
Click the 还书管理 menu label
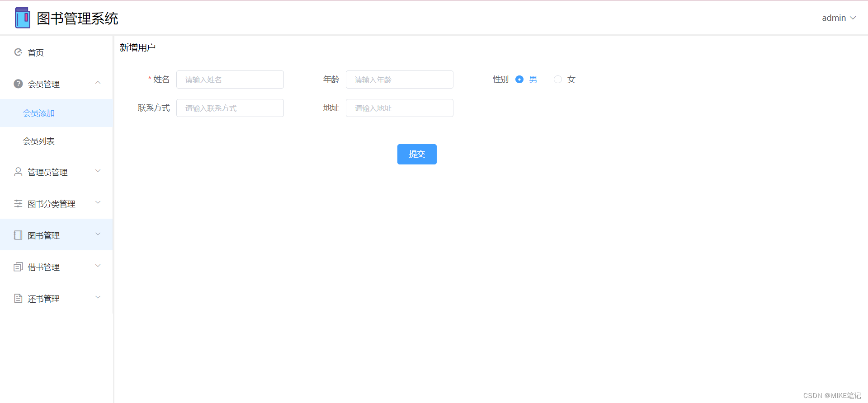click(43, 299)
